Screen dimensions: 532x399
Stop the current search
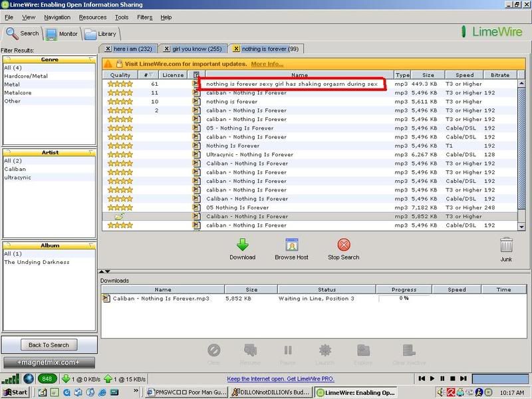[343, 249]
